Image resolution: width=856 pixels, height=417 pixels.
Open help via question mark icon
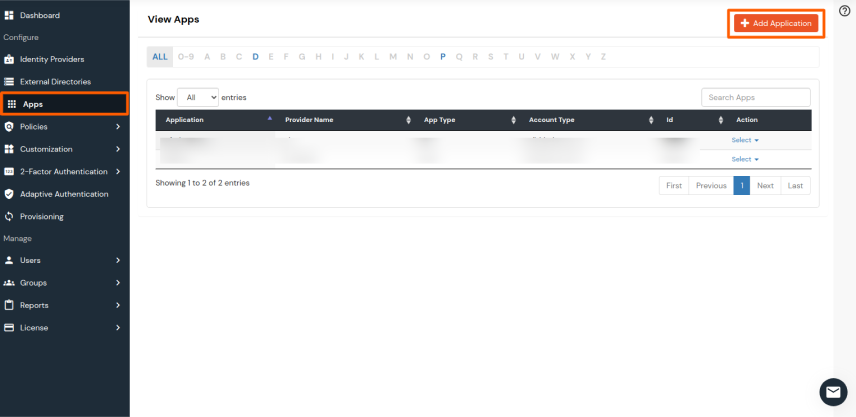pyautogui.click(x=844, y=10)
